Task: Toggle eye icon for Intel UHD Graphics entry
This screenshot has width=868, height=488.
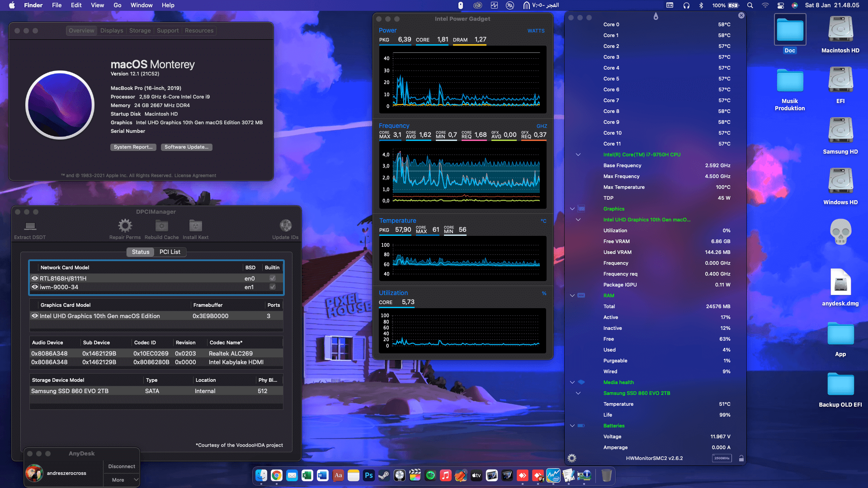Action: pyautogui.click(x=35, y=316)
